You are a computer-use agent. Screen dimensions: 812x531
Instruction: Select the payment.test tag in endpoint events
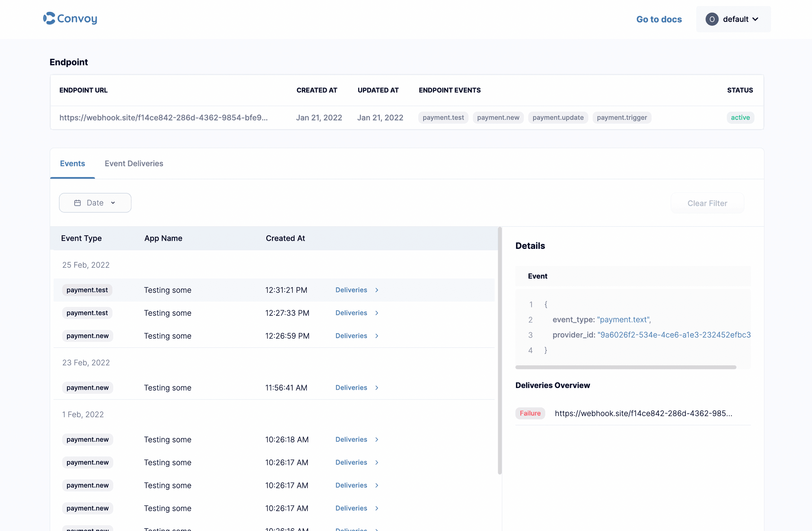(443, 117)
